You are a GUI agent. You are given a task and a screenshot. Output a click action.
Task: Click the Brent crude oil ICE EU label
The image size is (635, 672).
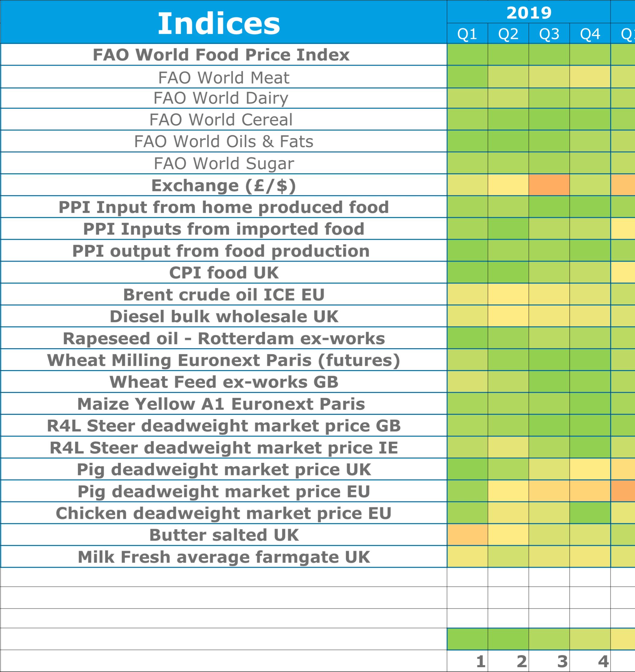223,294
